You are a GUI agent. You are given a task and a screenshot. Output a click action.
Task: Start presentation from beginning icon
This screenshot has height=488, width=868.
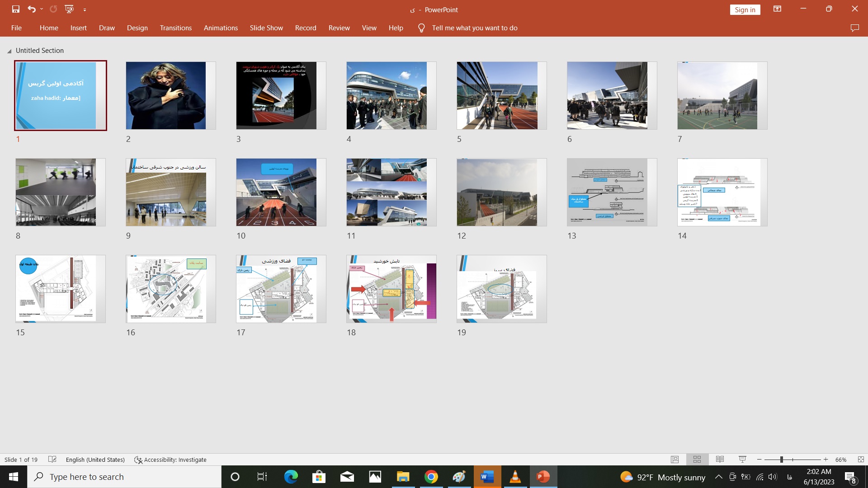pos(69,9)
